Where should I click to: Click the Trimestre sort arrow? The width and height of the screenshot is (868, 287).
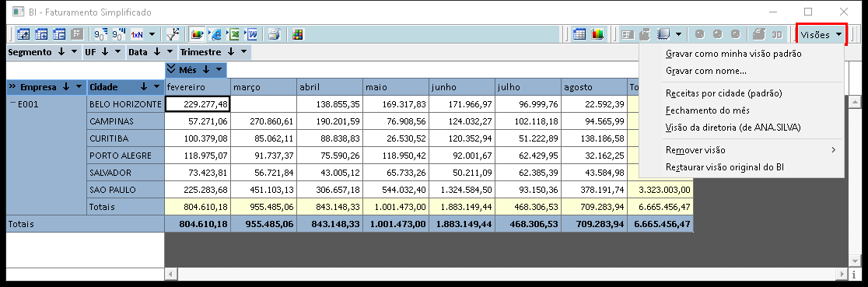pos(231,52)
